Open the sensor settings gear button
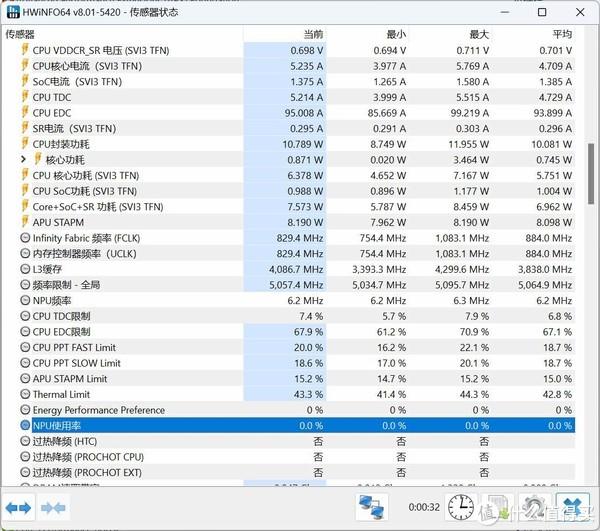Image resolution: width=600 pixels, height=531 pixels. [535, 507]
